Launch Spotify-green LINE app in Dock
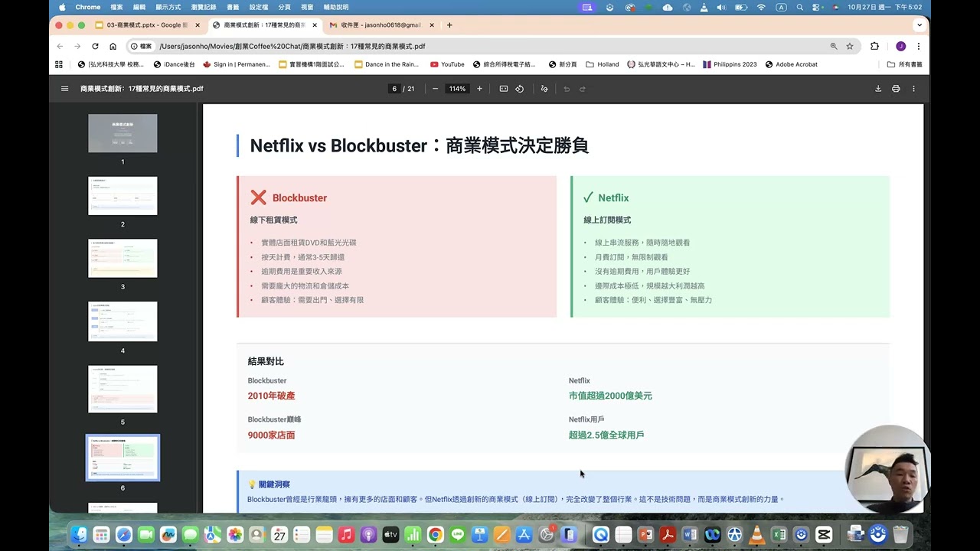The width and height of the screenshot is (980, 551). click(458, 534)
